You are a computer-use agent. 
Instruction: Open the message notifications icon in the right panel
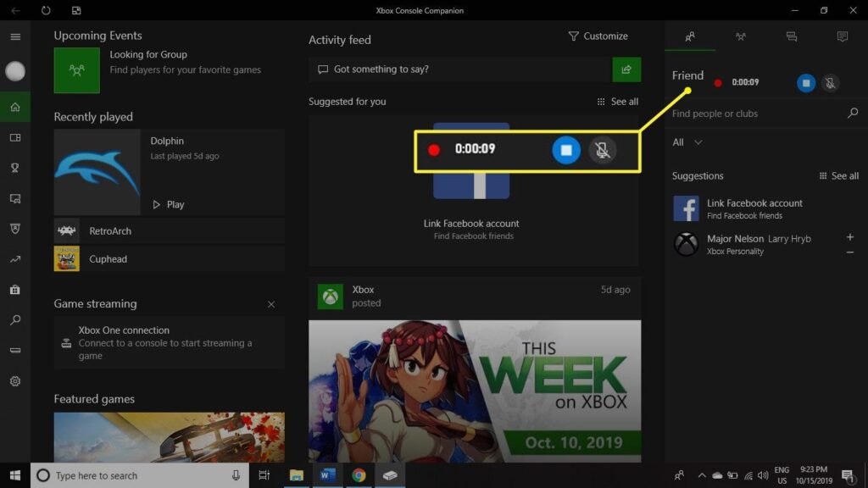[842, 36]
